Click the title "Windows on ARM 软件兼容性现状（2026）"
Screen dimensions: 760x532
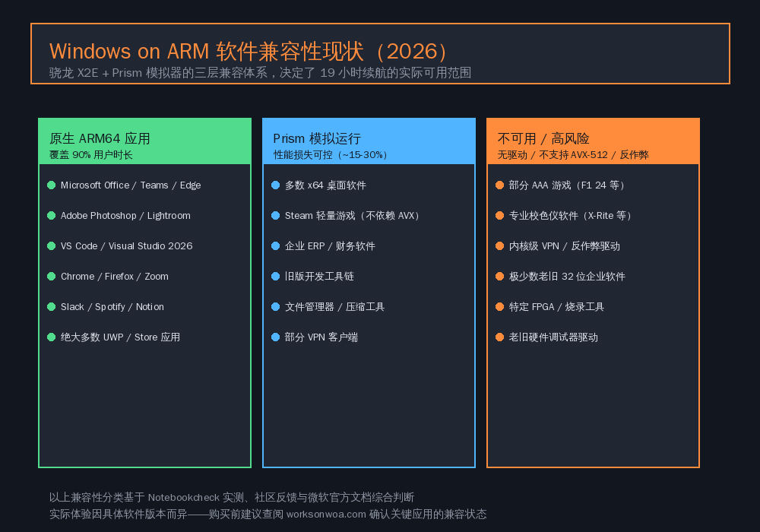click(x=250, y=52)
